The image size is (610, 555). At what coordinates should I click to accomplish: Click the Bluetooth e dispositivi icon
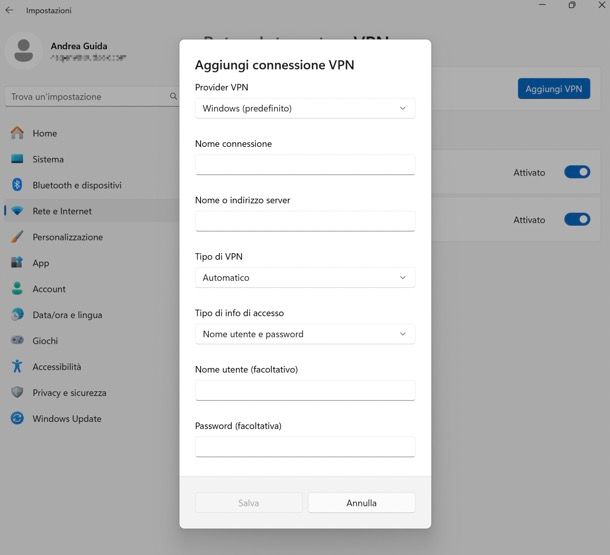tap(17, 185)
